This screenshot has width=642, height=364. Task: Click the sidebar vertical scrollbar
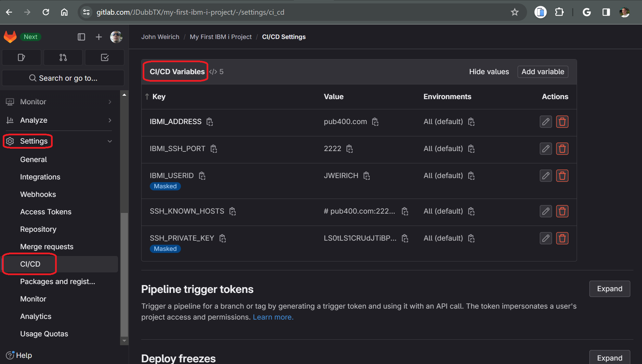[x=125, y=275]
